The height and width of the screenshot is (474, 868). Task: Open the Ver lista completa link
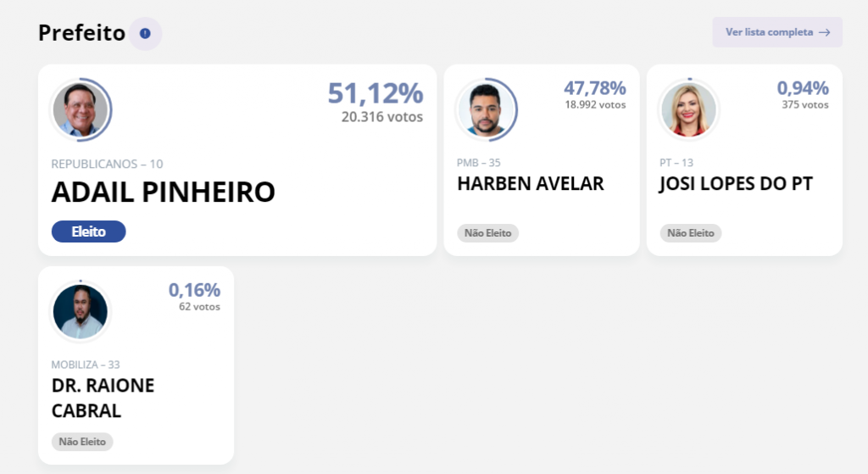770,32
